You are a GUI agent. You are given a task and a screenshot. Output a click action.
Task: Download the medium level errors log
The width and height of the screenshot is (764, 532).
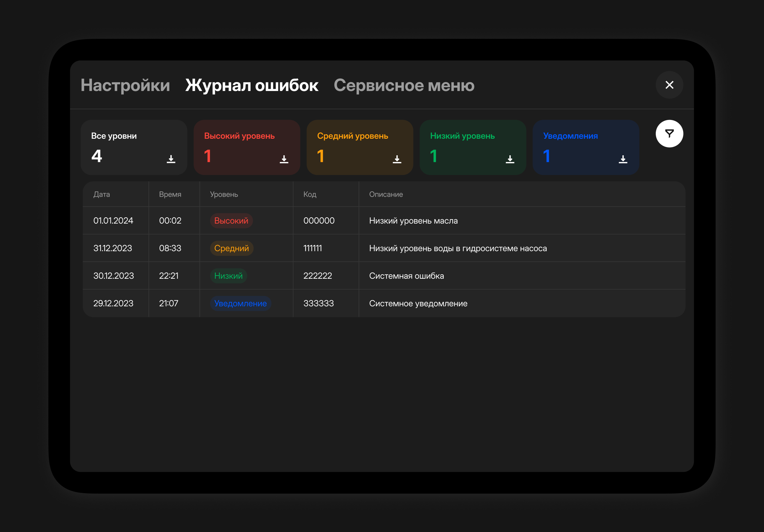(397, 159)
